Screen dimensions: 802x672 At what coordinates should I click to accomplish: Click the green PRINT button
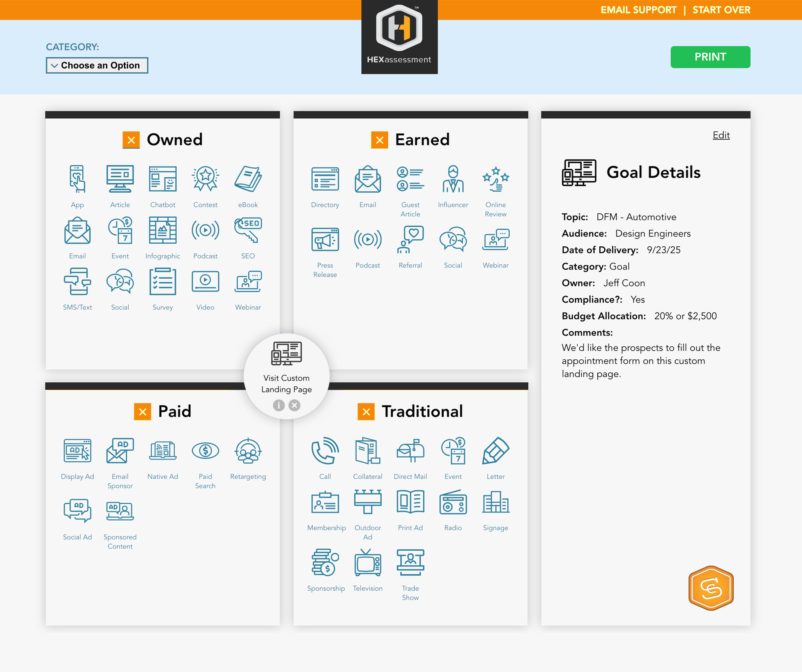(x=710, y=57)
